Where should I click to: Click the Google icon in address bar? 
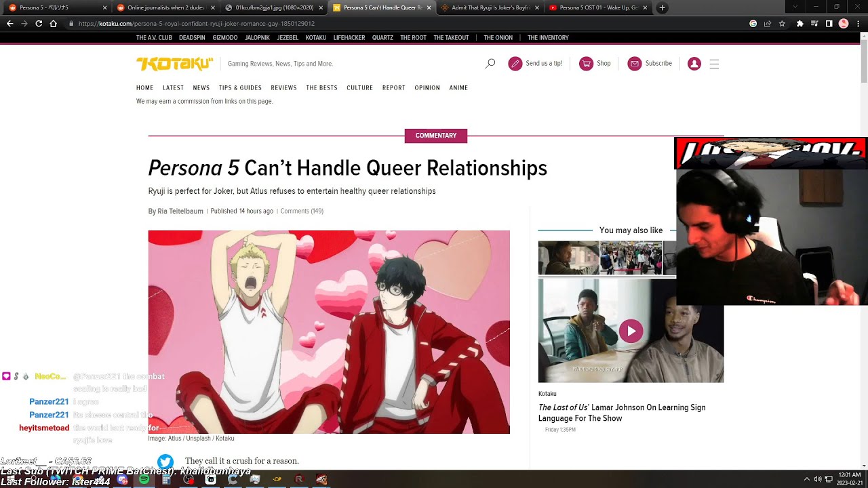753,23
